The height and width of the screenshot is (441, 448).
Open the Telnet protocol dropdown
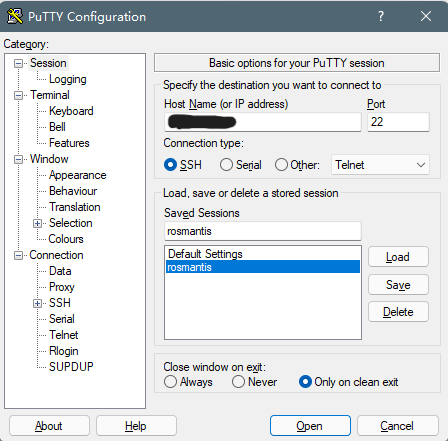(380, 165)
